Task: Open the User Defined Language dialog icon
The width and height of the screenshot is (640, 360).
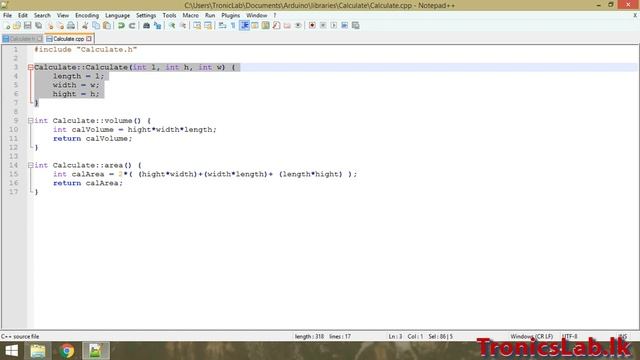Action: pyautogui.click(x=255, y=26)
